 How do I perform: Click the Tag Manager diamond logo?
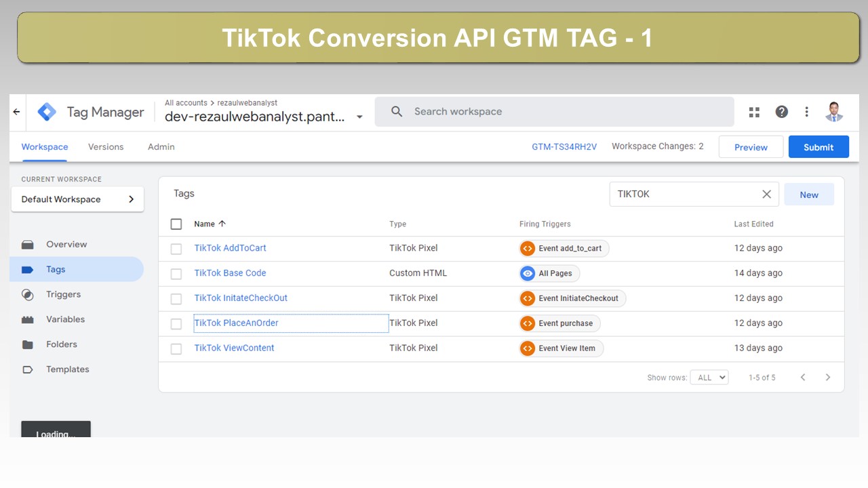click(x=47, y=112)
